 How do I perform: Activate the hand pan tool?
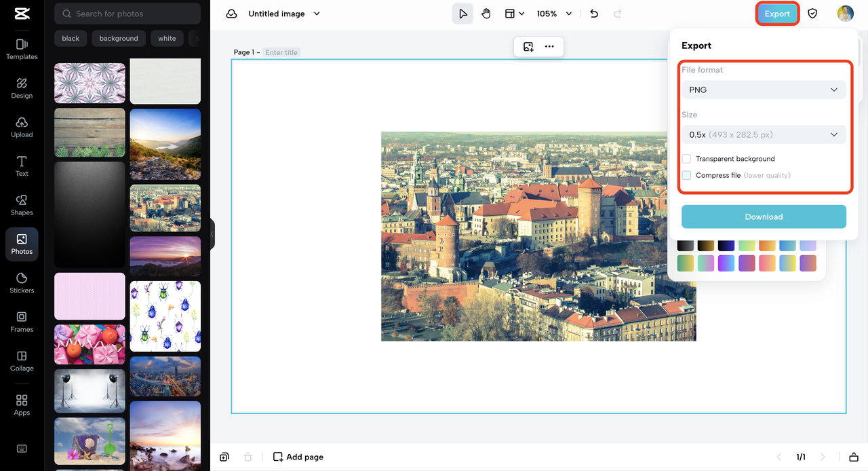coord(486,14)
